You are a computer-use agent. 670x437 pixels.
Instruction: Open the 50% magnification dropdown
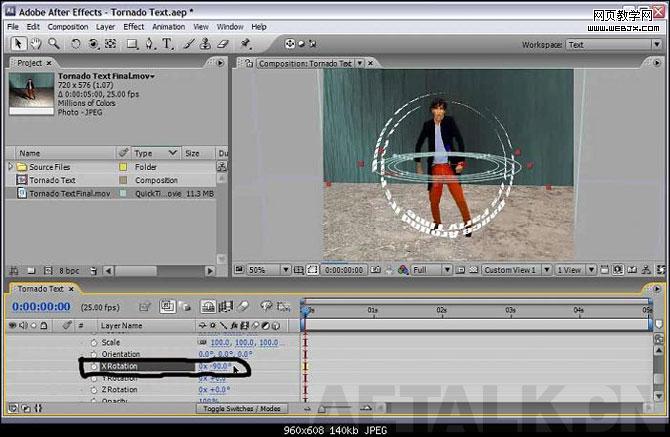[x=268, y=270]
